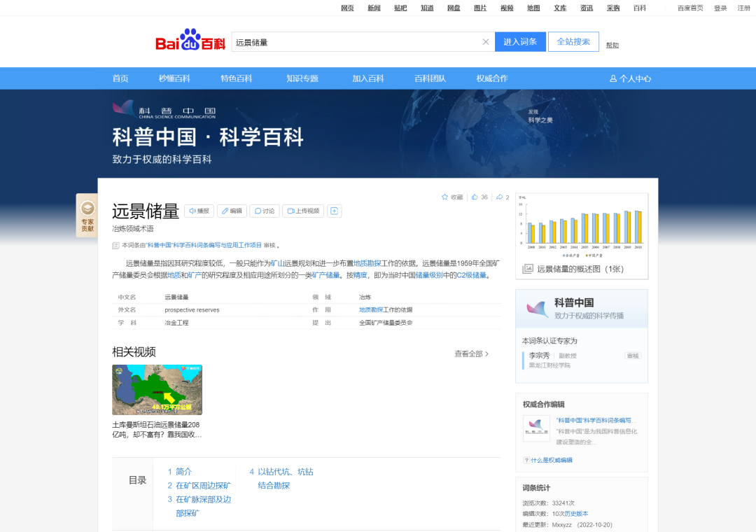Click the thumbs-up like icon showing 36

click(475, 197)
